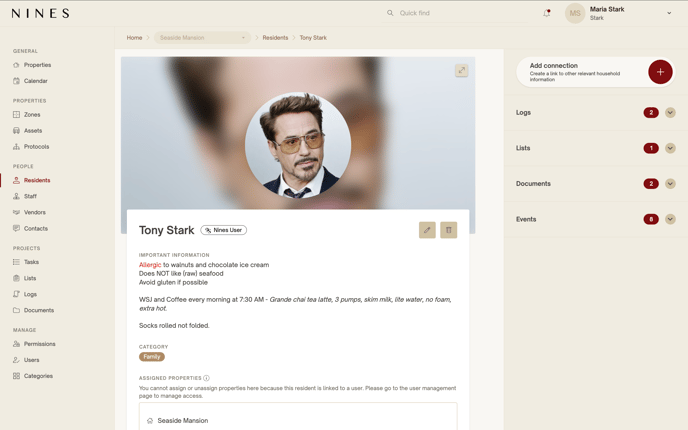Click the Quick find search field
Viewport: 688px width, 430px height.
point(456,13)
